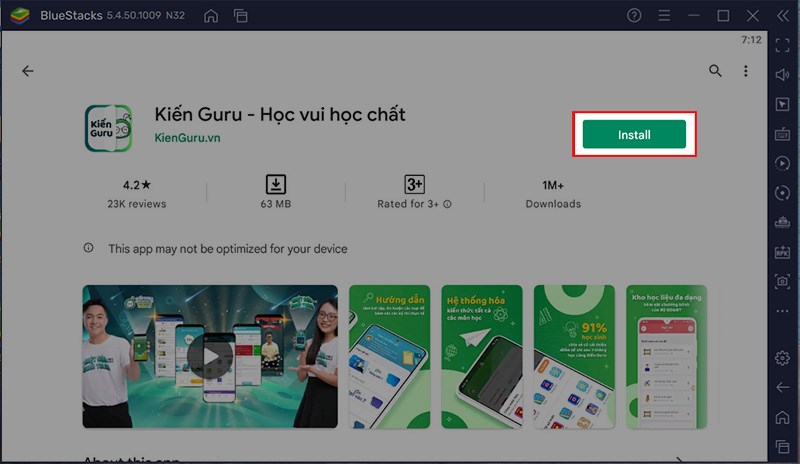Take a screenshot with the camera icon
The width and height of the screenshot is (800, 464).
pos(782,281)
